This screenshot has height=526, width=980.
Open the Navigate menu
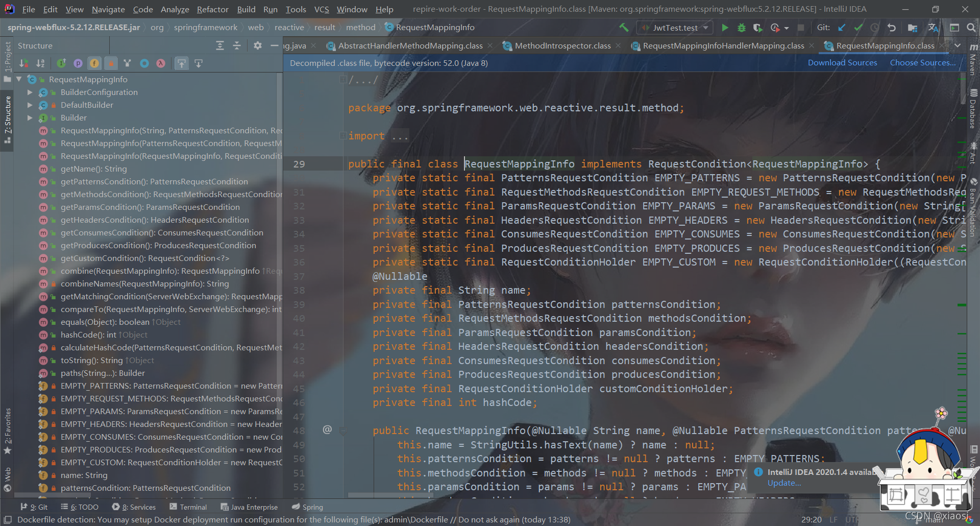[108, 9]
